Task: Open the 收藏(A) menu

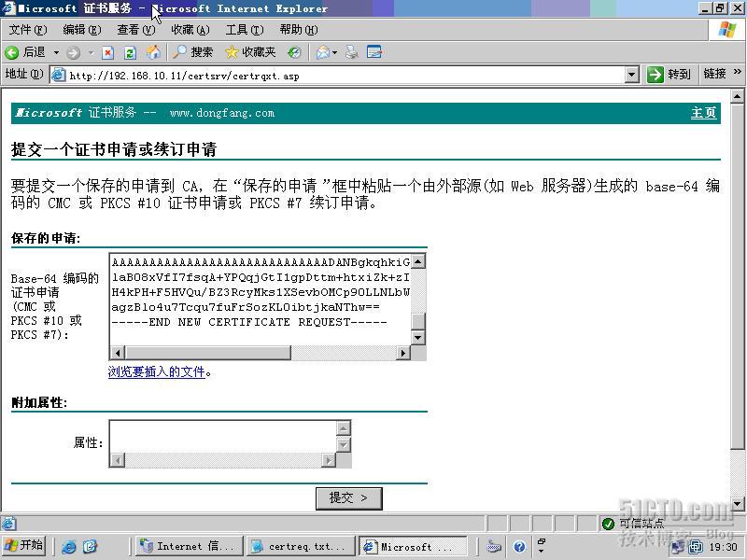Action: [190, 30]
